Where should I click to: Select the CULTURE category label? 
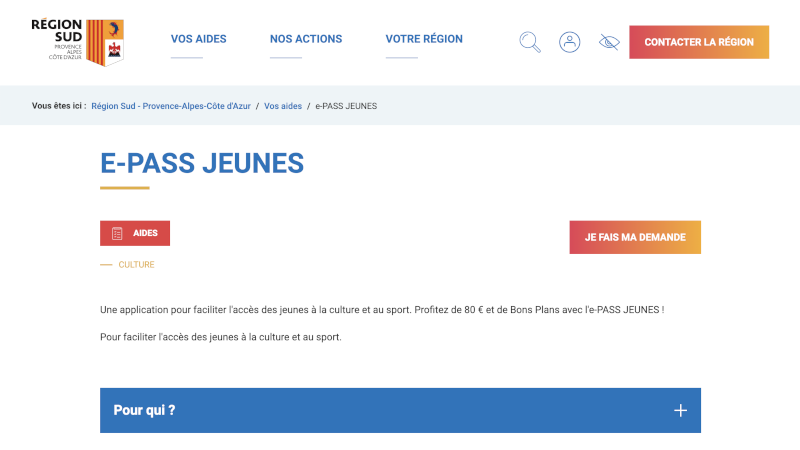click(x=136, y=265)
